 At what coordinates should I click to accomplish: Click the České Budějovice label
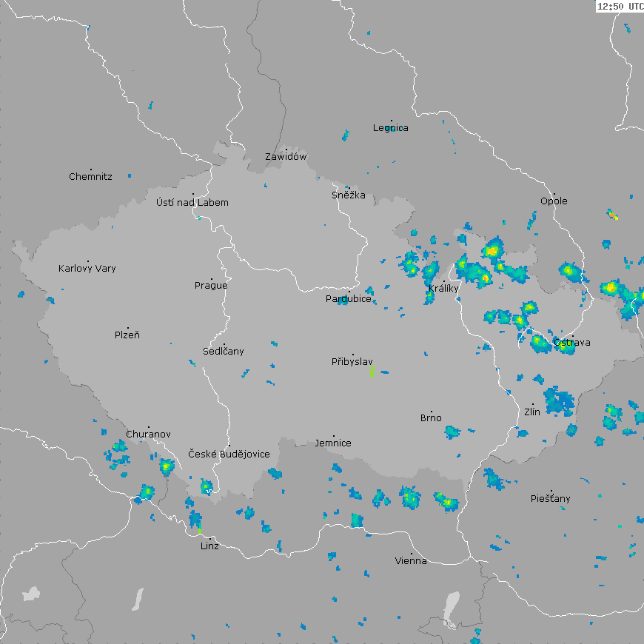[x=229, y=454]
